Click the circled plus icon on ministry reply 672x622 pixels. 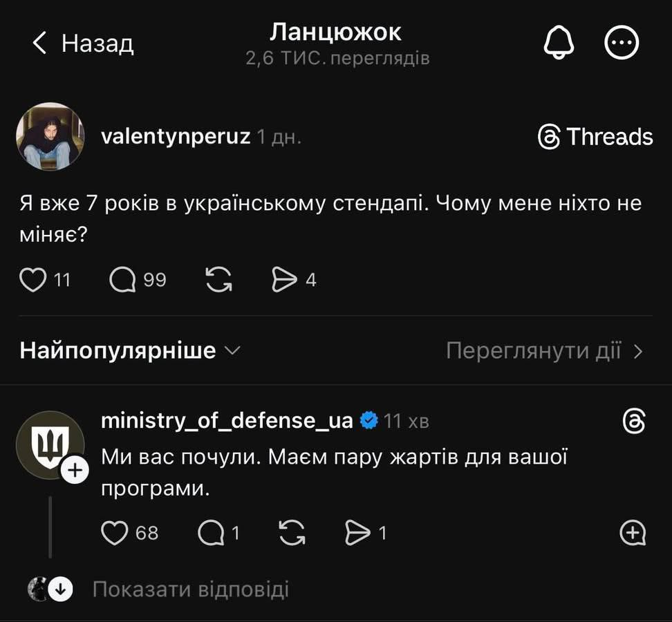pyautogui.click(x=633, y=533)
